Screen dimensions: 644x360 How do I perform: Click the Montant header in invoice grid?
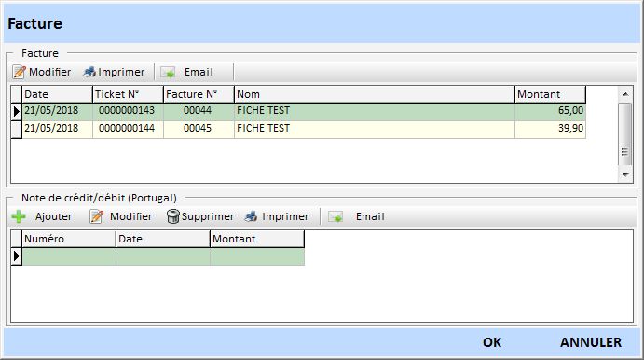551,94
